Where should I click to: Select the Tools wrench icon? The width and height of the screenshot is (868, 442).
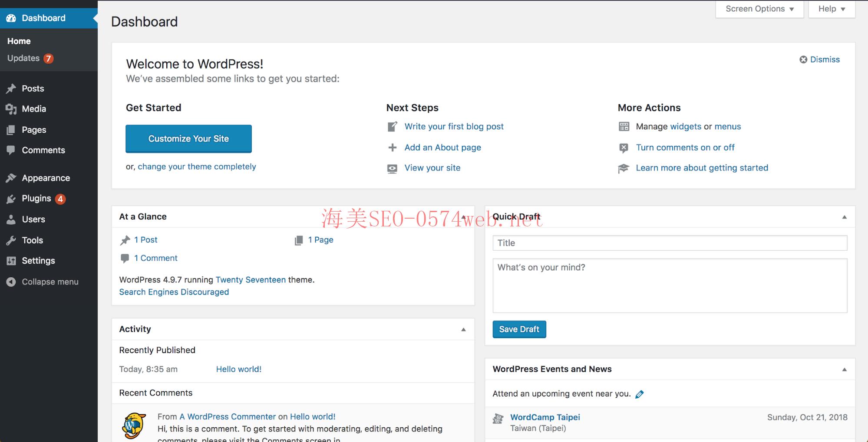12,240
